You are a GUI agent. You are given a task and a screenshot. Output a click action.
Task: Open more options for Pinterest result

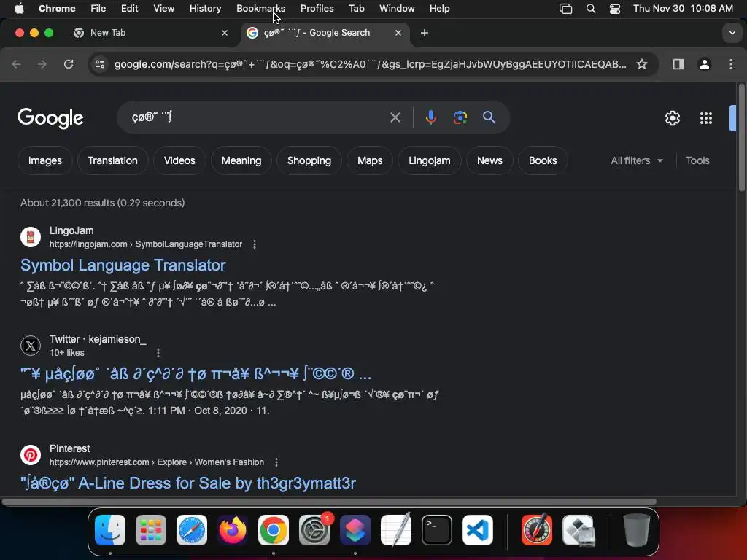coord(276,462)
